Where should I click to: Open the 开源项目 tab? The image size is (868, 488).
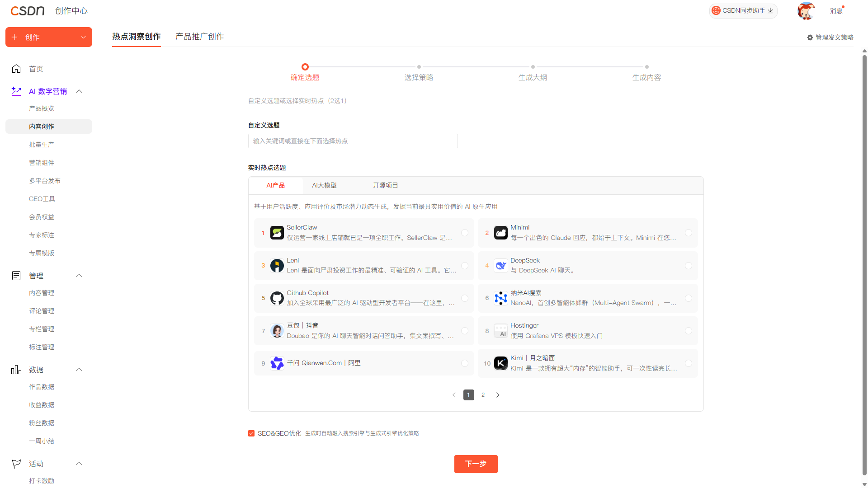tap(386, 185)
